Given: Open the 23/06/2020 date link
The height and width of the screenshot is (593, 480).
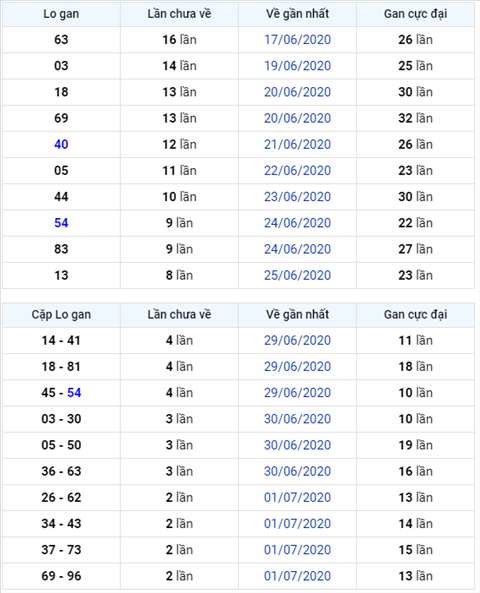Looking at the screenshot, I should point(297,197).
